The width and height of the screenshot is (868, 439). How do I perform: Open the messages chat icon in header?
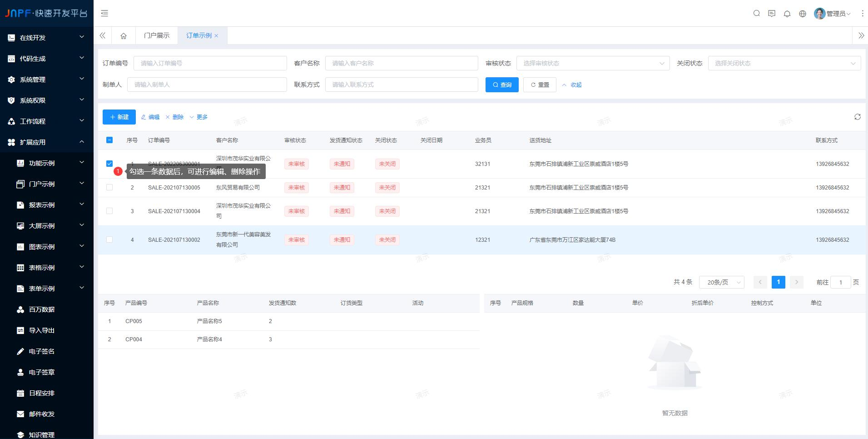pos(772,13)
